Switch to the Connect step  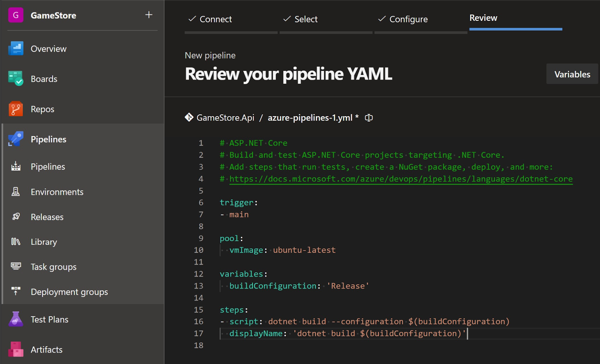coord(216,19)
